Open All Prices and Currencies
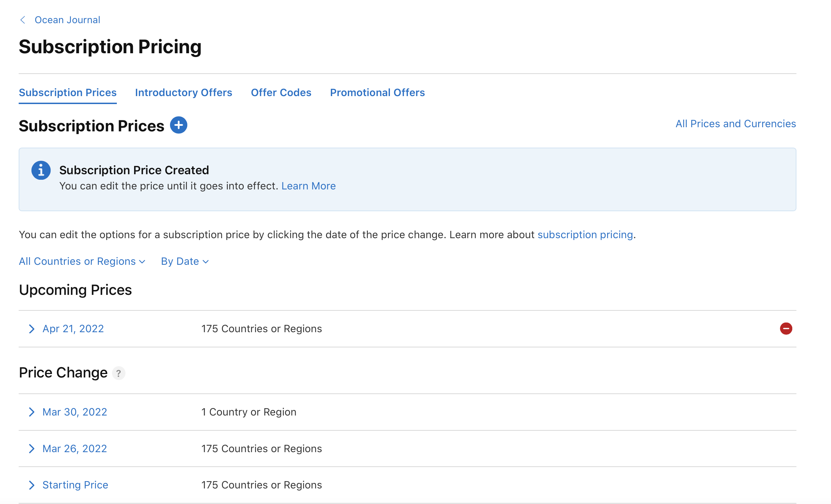831x504 pixels. tap(736, 123)
